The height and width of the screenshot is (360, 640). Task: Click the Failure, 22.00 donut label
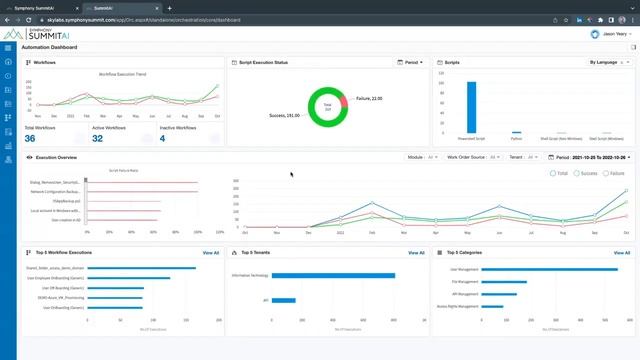point(369,98)
